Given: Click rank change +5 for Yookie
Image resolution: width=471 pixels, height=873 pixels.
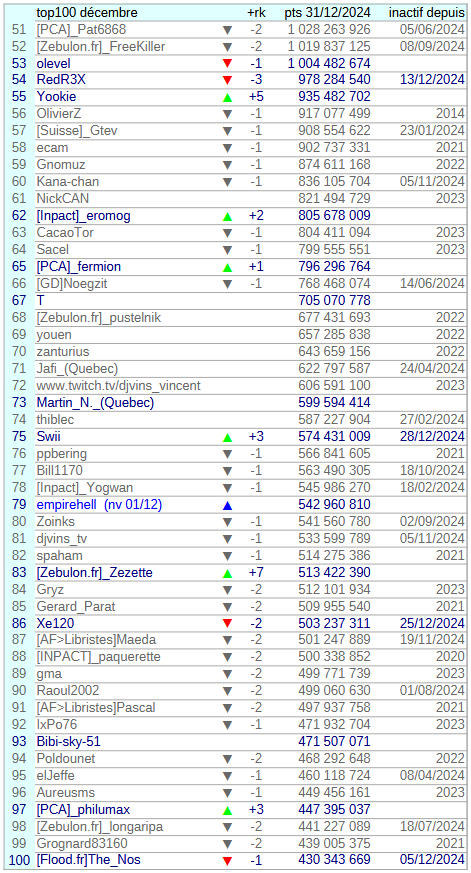Looking at the screenshot, I should pyautogui.click(x=256, y=97).
